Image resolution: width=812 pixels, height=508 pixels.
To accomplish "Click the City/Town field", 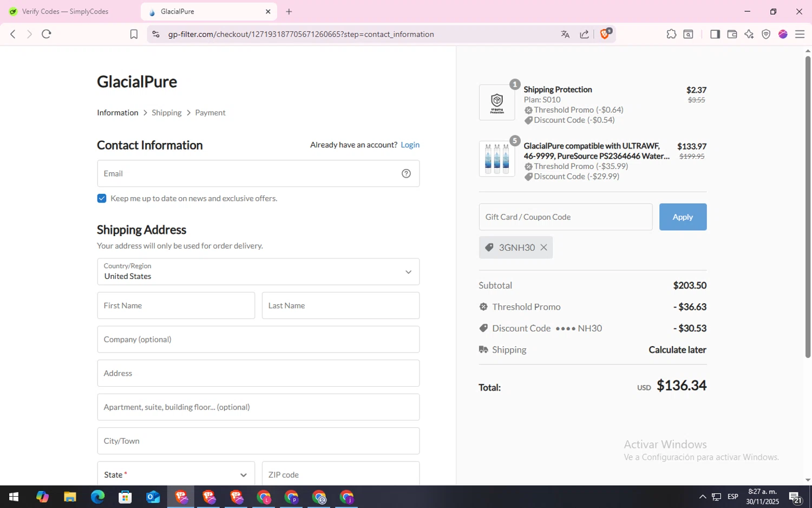I will (258, 441).
